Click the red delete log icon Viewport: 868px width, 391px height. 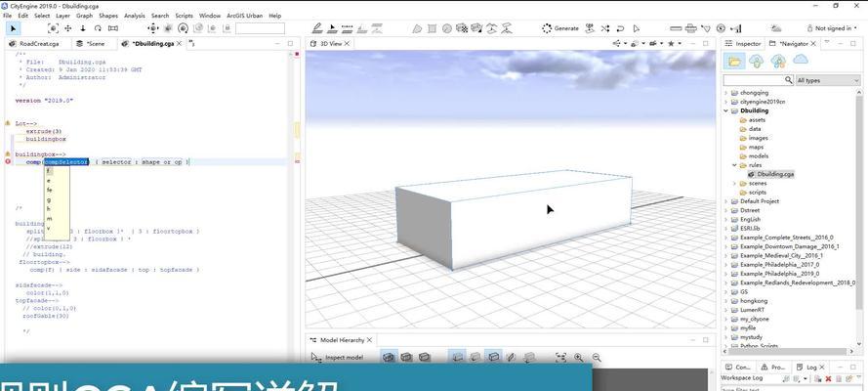click(x=828, y=378)
